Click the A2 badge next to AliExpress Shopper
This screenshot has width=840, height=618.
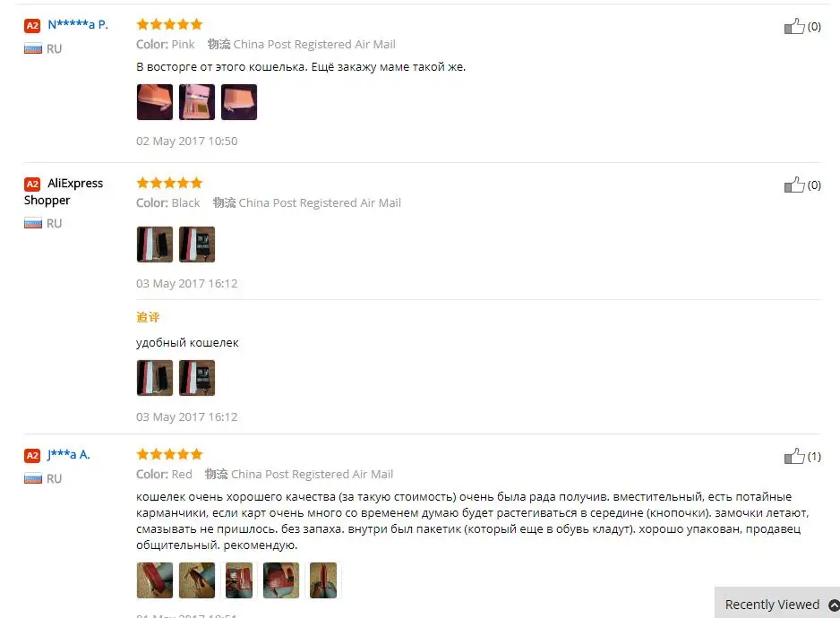click(32, 184)
